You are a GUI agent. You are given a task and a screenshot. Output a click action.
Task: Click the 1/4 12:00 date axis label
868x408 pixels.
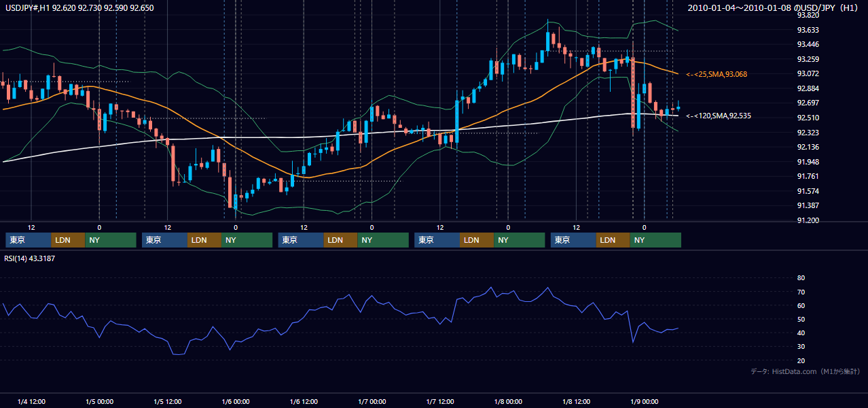point(31,401)
